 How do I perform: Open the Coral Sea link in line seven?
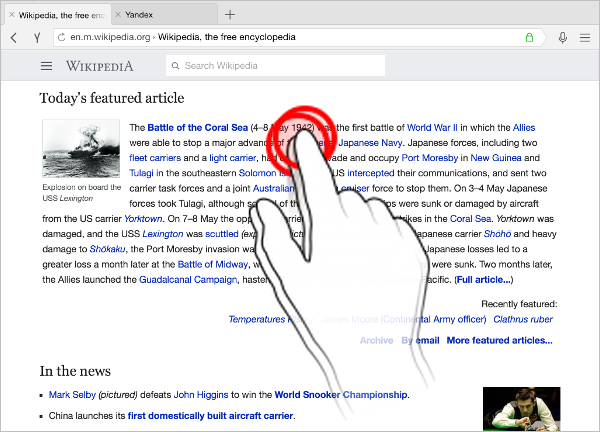coord(470,219)
